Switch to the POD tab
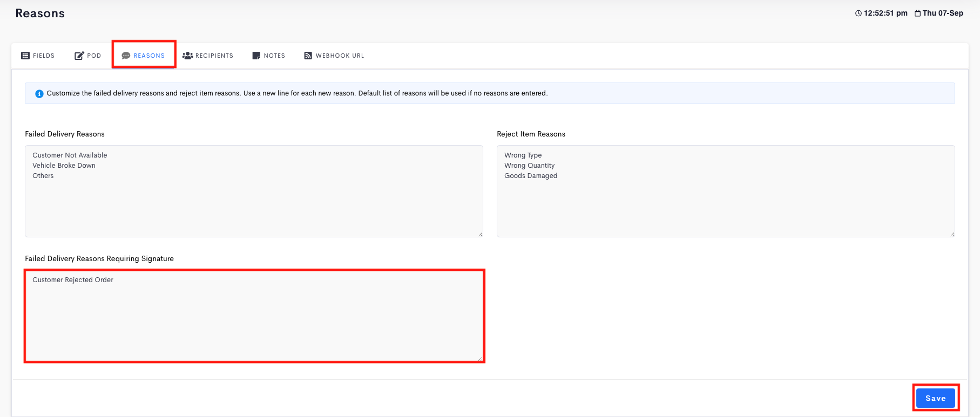The height and width of the screenshot is (417, 980). (x=88, y=56)
